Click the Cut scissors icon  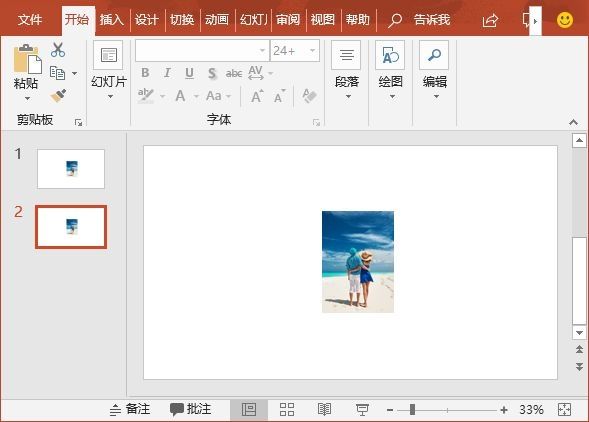click(58, 50)
